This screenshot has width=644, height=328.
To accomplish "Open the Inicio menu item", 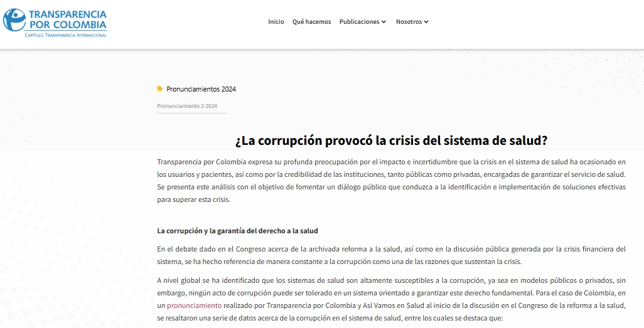I will [x=276, y=22].
